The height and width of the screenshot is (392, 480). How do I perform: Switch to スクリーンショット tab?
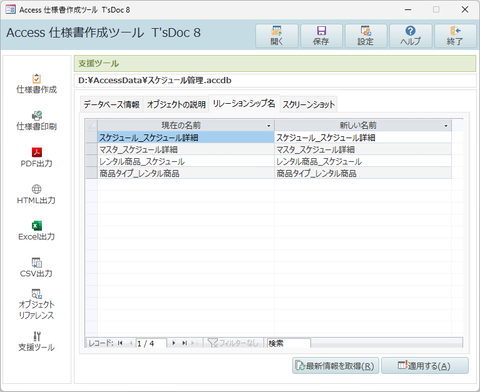309,105
